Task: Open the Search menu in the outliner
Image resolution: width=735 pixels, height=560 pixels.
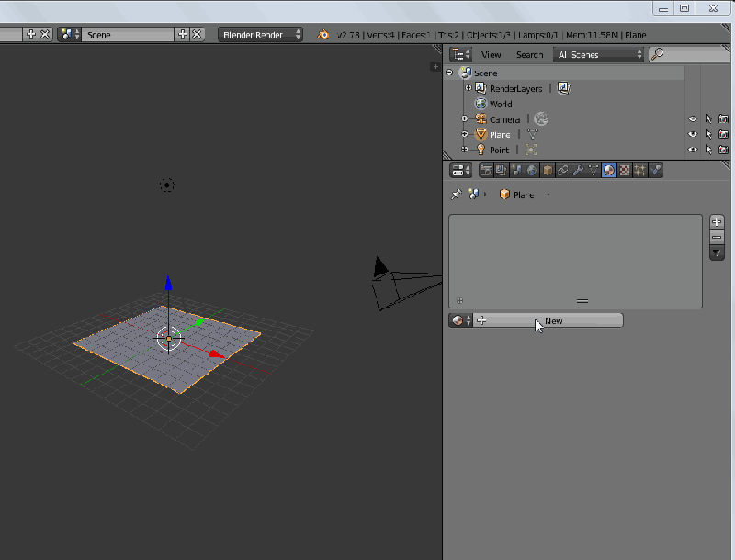Action: pyautogui.click(x=530, y=54)
